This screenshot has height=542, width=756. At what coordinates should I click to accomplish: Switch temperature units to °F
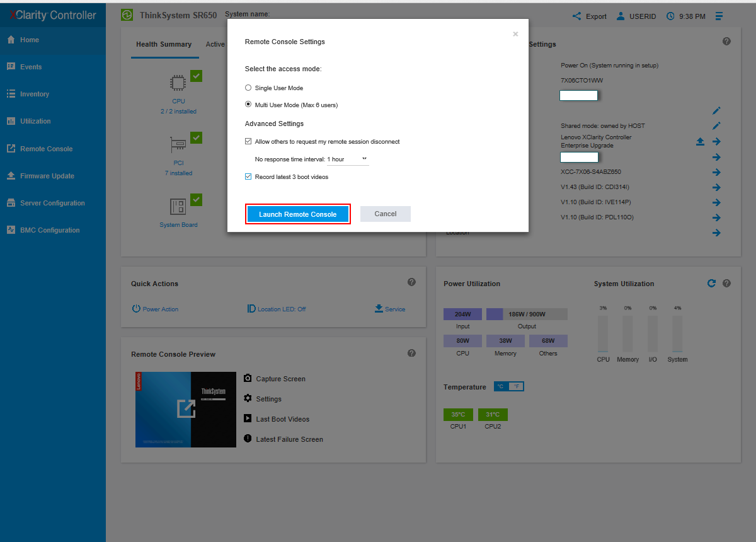coord(516,386)
